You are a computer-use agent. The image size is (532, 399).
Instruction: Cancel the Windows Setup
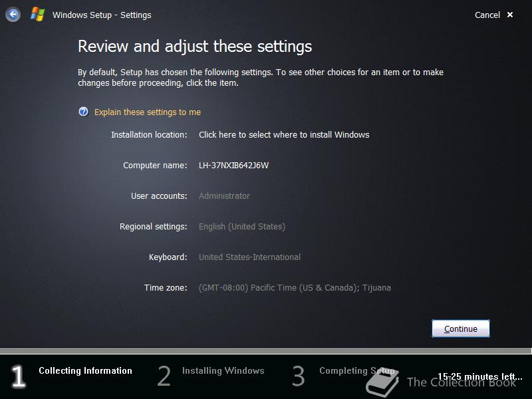coord(487,15)
